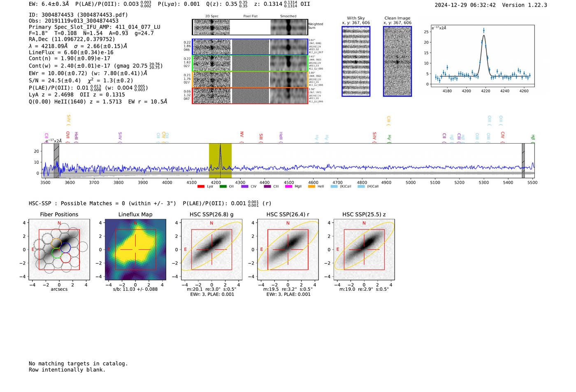Image resolution: width=576 pixels, height=392 pixels.
Task: Select the CIV legend entry
Action: pos(249,187)
